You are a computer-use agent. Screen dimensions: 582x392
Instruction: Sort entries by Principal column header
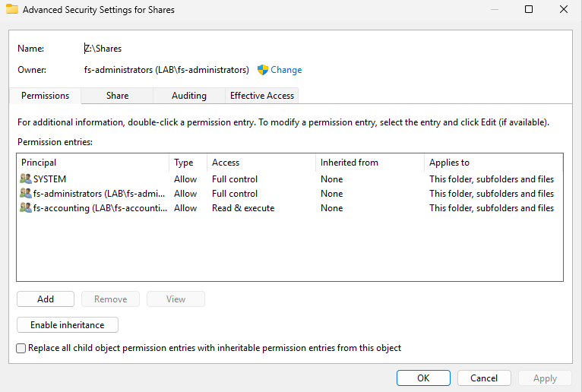click(91, 163)
